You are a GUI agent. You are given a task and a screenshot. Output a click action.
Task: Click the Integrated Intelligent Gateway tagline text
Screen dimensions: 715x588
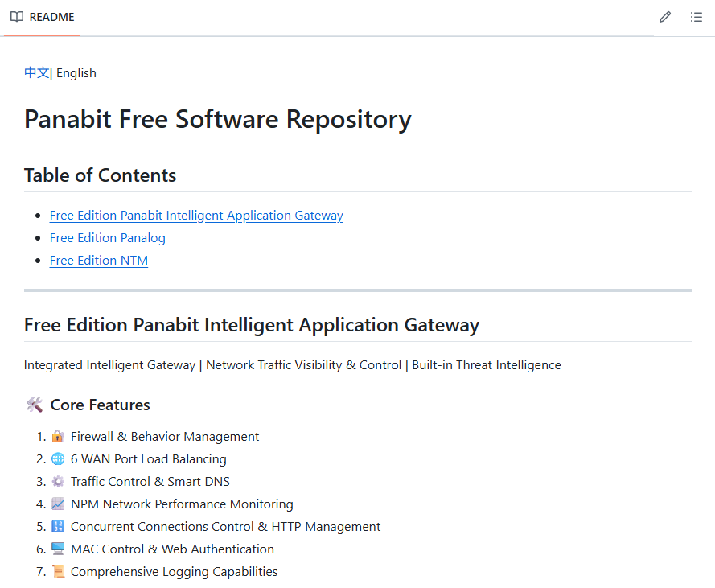click(292, 365)
